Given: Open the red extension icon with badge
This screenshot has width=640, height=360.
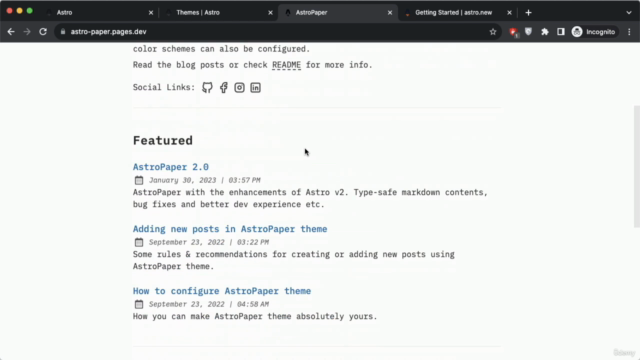Looking at the screenshot, I should [513, 32].
